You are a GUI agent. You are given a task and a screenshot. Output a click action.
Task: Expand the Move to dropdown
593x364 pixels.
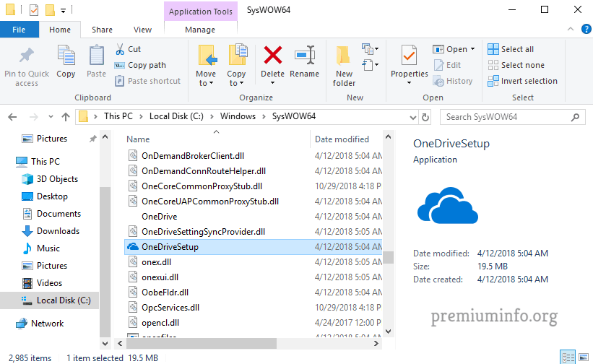click(206, 83)
